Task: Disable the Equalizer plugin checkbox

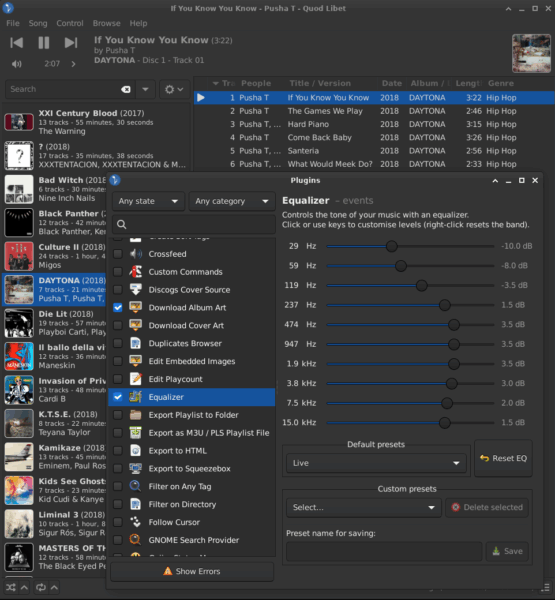Action: click(x=118, y=397)
